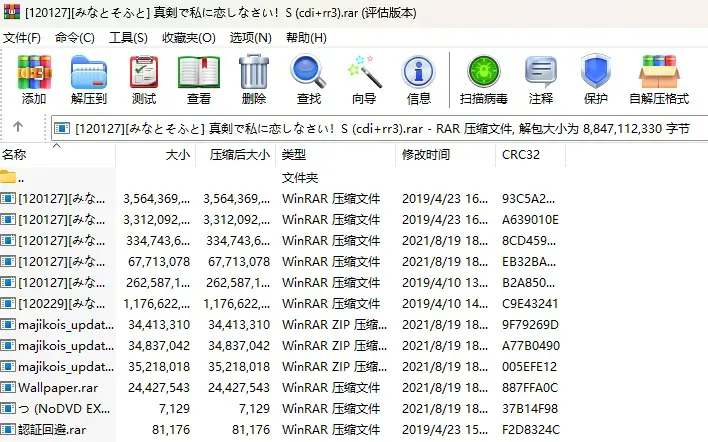Click CRC value 005EFE12

(530, 367)
